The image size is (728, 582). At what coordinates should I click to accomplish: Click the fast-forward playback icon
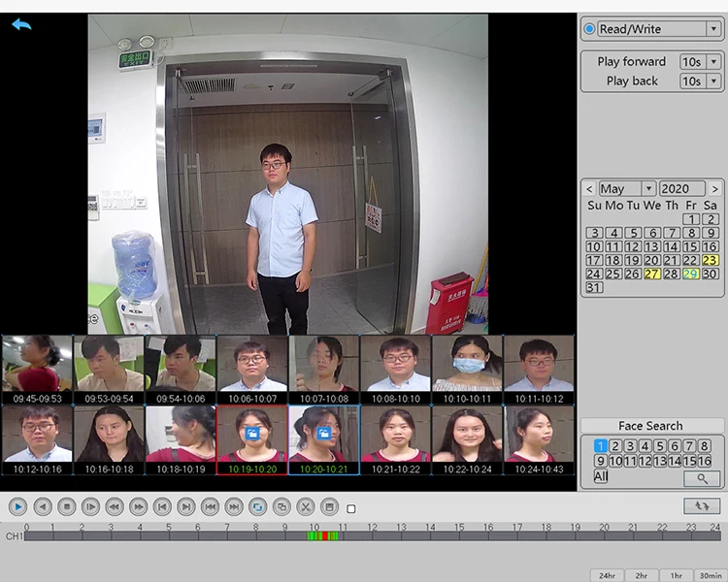tap(138, 506)
